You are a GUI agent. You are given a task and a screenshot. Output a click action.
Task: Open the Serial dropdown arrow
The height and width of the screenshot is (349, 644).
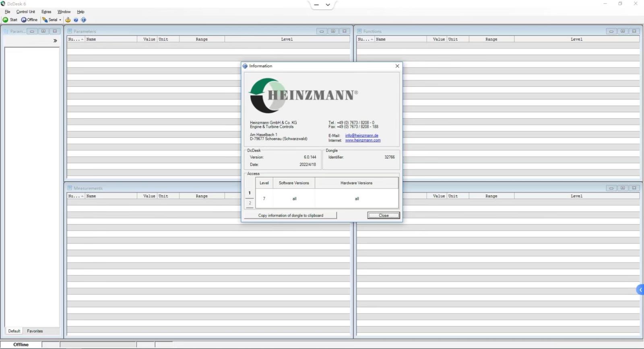pyautogui.click(x=60, y=20)
